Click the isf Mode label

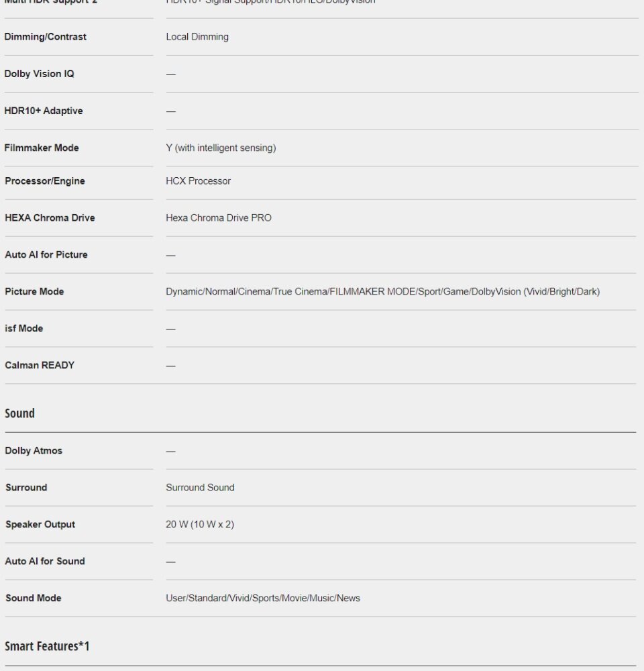[x=24, y=328]
